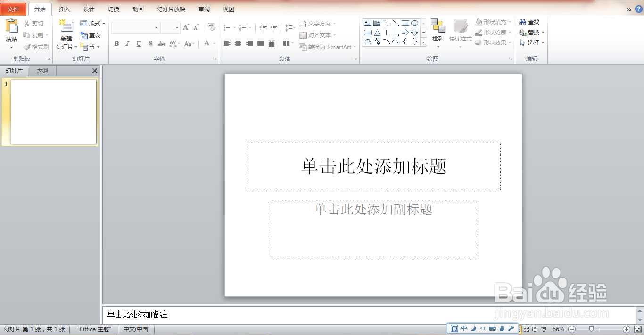The height and width of the screenshot is (335, 644).
Task: Select the Right Arrow block shape
Action: tap(405, 33)
